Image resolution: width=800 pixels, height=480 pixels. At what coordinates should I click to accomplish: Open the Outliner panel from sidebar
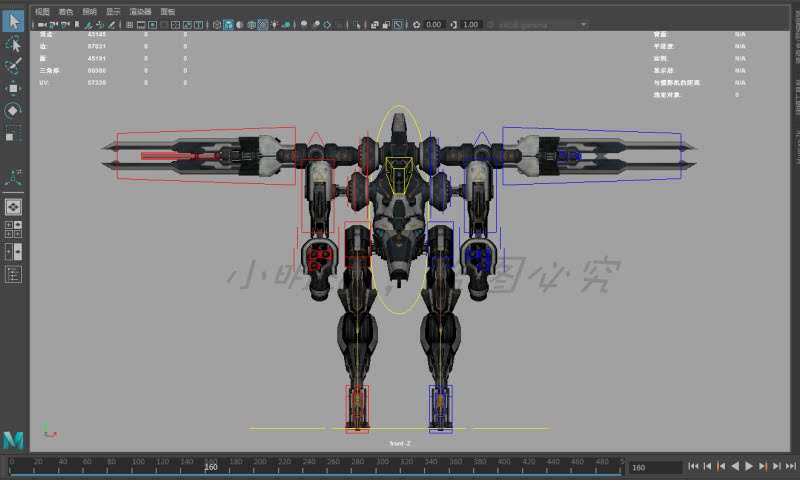coord(13,274)
